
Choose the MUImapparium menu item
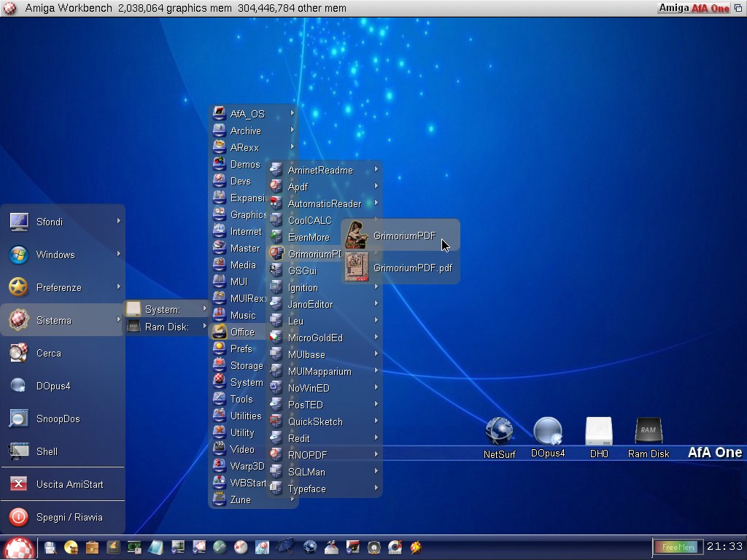pos(319,371)
